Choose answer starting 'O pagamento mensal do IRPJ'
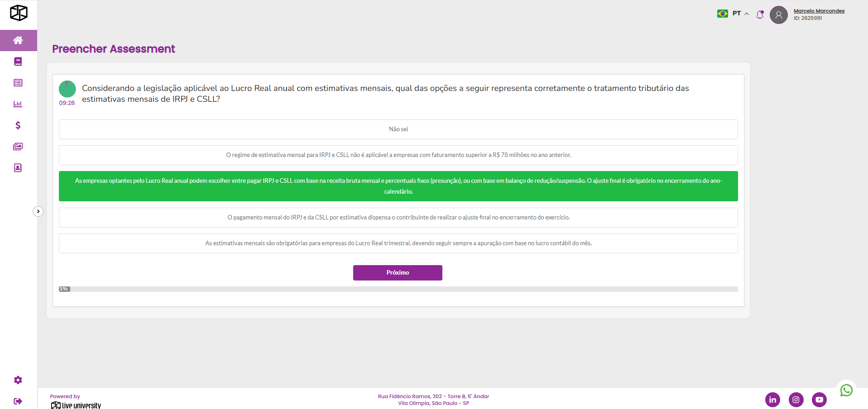Viewport: 868px width, 409px height. click(398, 218)
